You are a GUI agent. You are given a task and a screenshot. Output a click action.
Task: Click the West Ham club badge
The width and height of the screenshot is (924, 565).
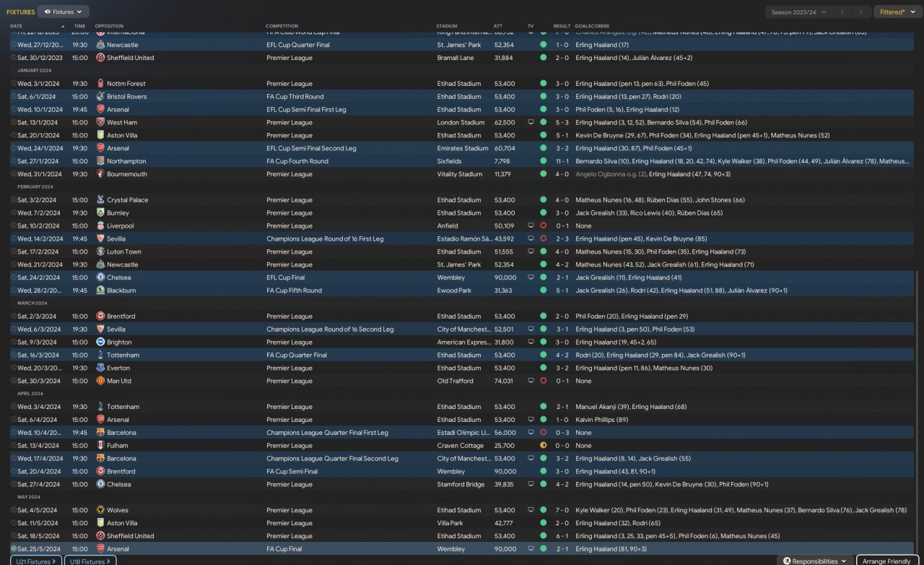(x=100, y=123)
